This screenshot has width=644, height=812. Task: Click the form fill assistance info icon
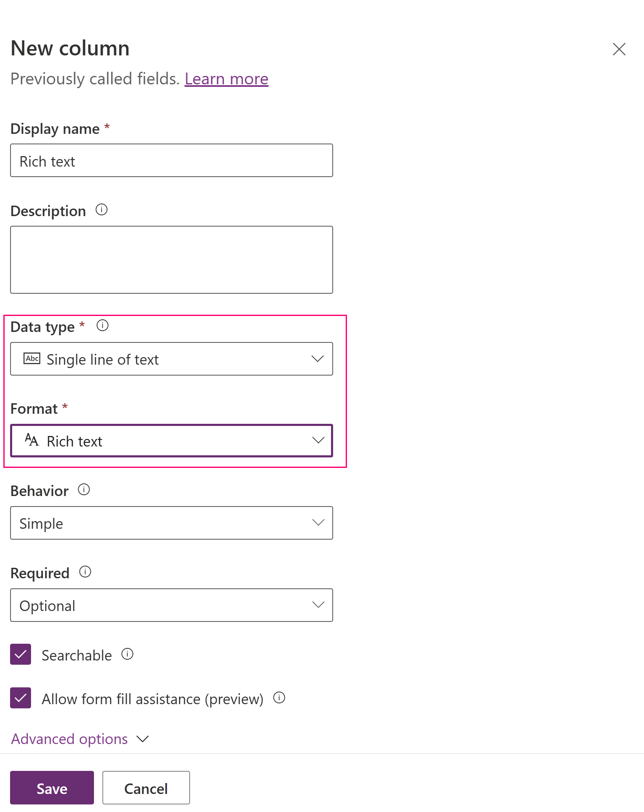click(x=279, y=697)
